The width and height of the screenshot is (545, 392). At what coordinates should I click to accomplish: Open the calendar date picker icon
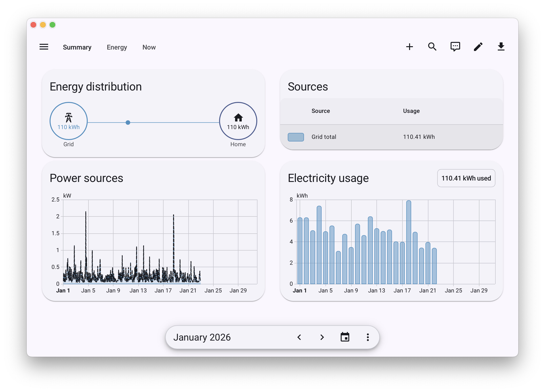coord(345,337)
